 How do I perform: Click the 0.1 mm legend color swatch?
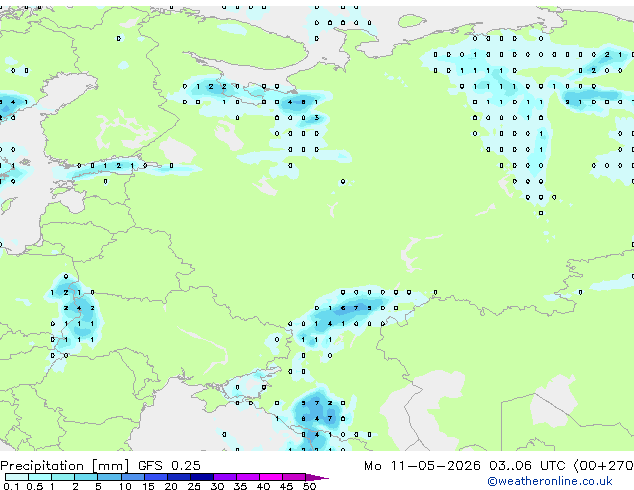point(17,477)
